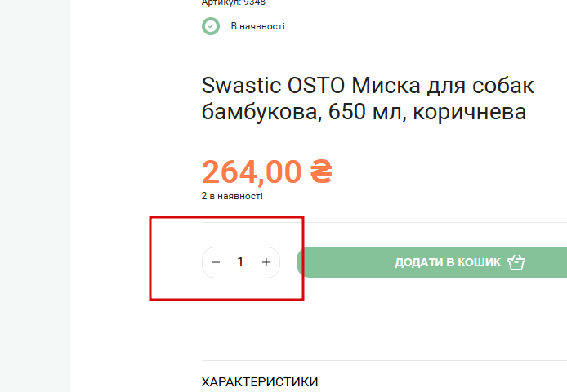Viewport: 567px width, 392px height.
Task: Click the basket icon on add-to-cart button
Action: point(516,263)
